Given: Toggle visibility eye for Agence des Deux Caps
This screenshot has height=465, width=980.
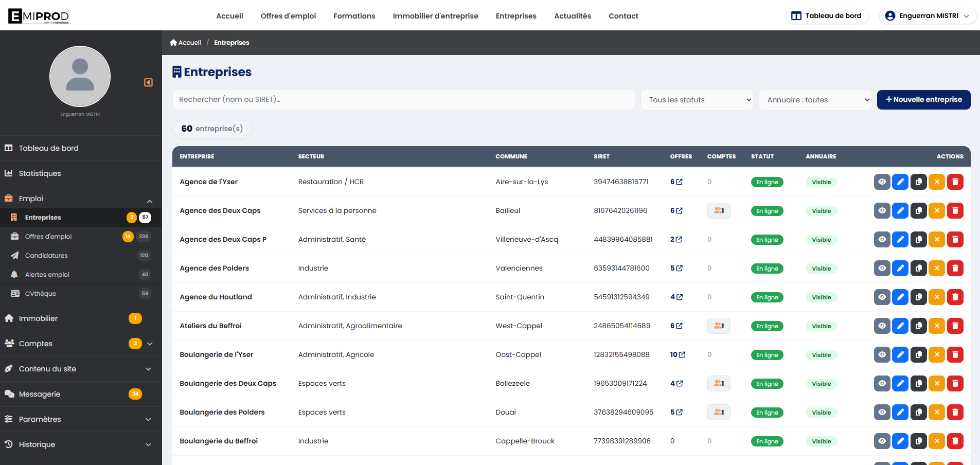Looking at the screenshot, I should pyautogui.click(x=882, y=210).
